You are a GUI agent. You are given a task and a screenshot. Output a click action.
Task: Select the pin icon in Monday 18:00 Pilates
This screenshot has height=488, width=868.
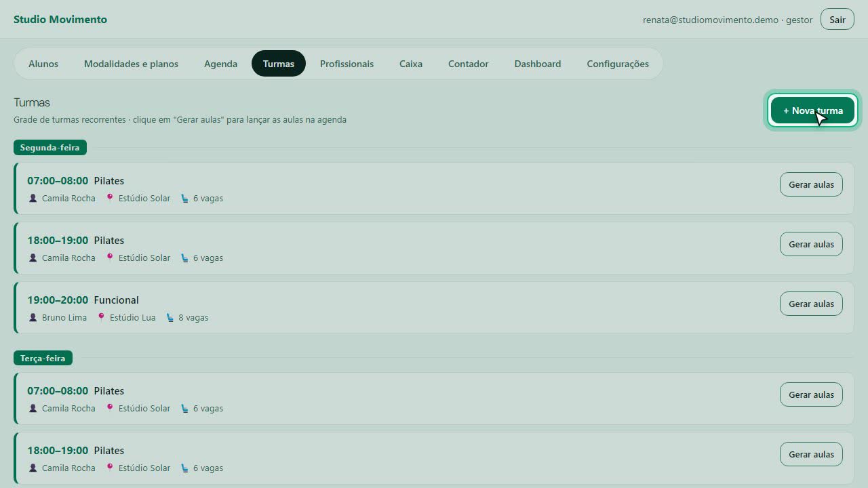click(109, 258)
